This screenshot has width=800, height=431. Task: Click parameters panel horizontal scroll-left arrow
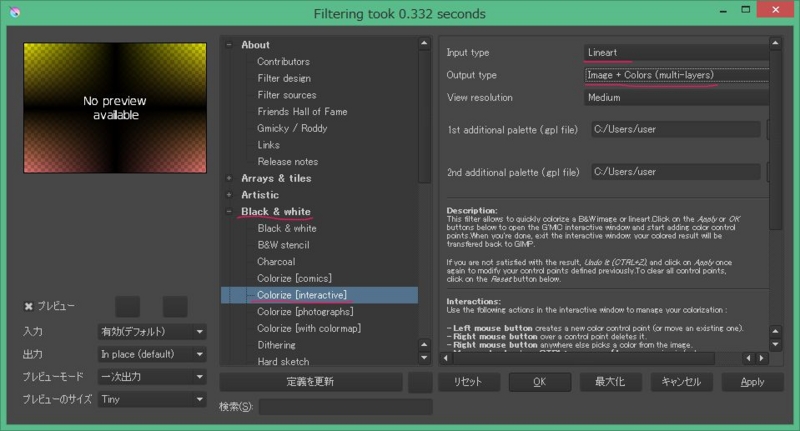[x=446, y=358]
